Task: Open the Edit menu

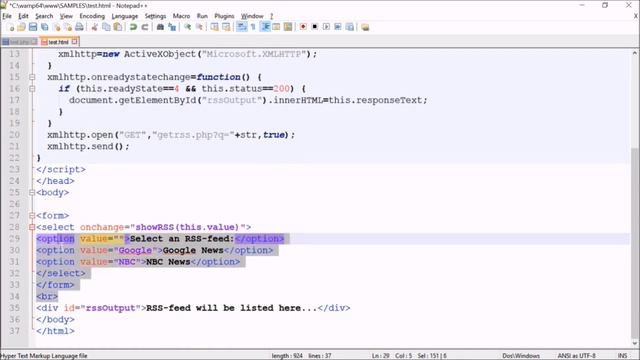Action: [x=23, y=16]
